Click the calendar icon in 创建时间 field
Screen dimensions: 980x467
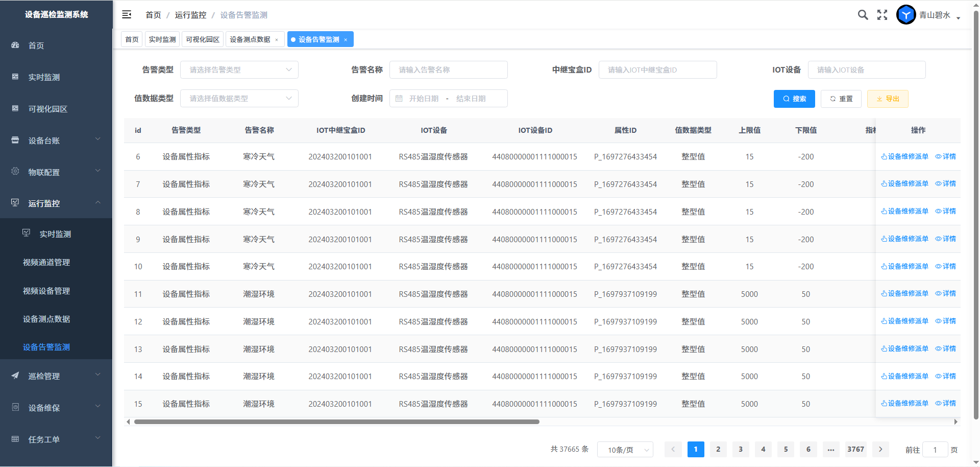click(x=399, y=99)
